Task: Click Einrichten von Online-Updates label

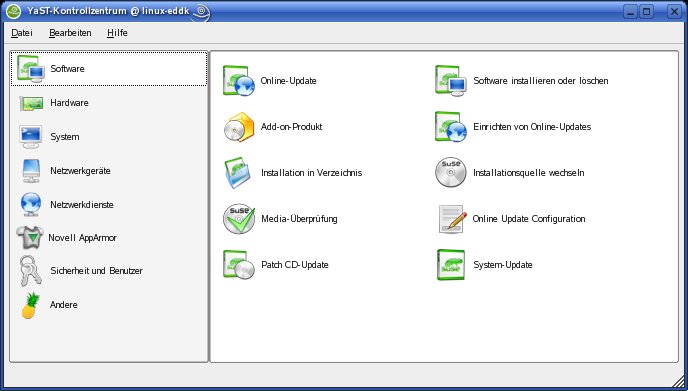Action: pos(532,127)
